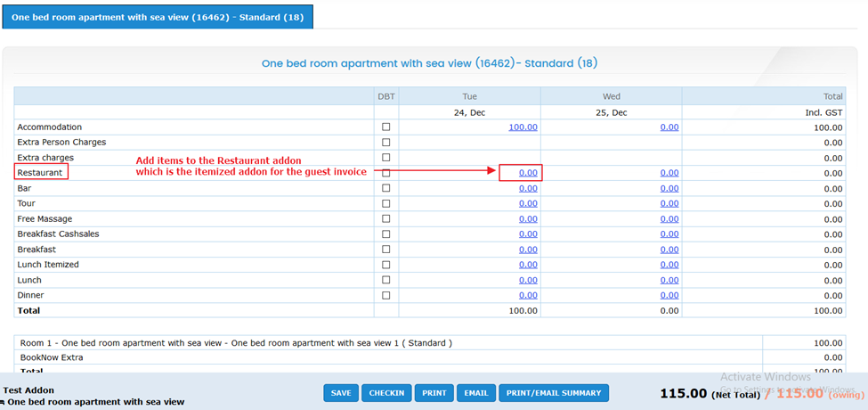Open Lunch Itemized amount for Wednesday

coord(669,265)
